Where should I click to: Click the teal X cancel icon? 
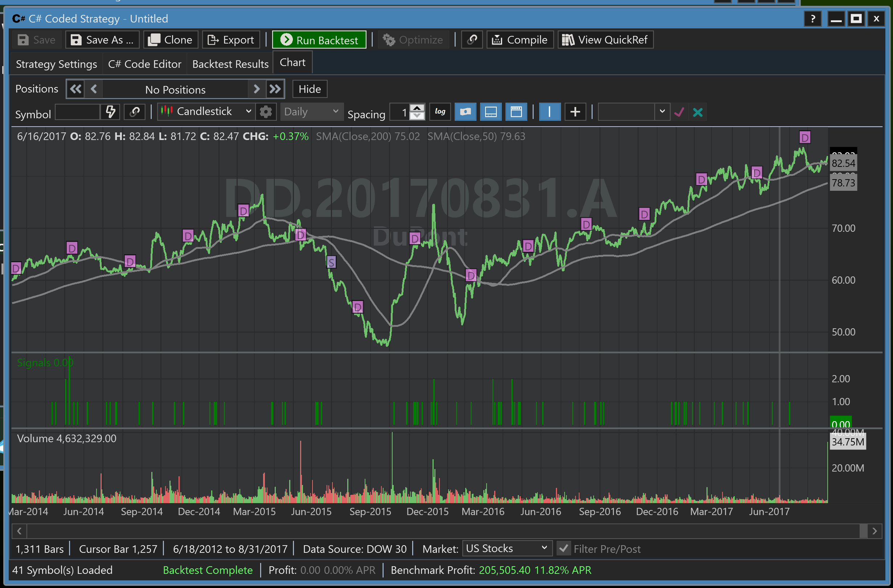[x=697, y=112]
